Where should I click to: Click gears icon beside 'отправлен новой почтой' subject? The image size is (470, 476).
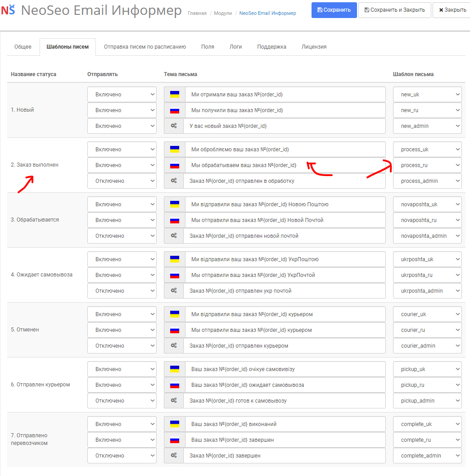(174, 236)
